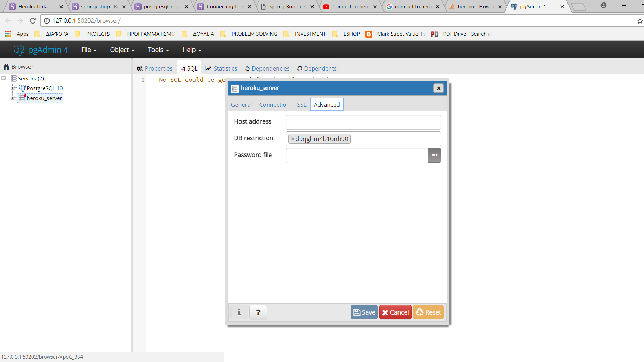Click the Browser panel binoculars icon
This screenshot has height=362, width=644.
point(6,67)
